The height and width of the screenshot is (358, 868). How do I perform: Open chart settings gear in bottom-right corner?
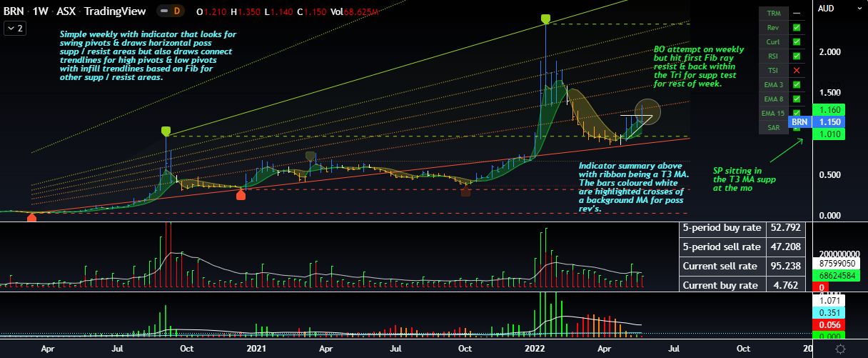coord(841,348)
